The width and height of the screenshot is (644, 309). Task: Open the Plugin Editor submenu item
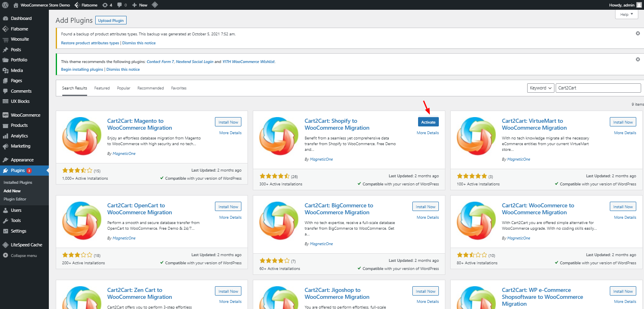coord(15,199)
